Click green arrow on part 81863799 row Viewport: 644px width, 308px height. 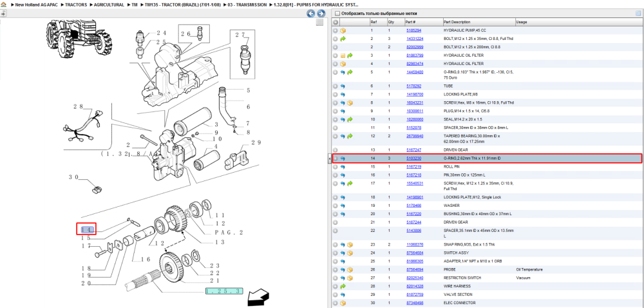coord(350,55)
